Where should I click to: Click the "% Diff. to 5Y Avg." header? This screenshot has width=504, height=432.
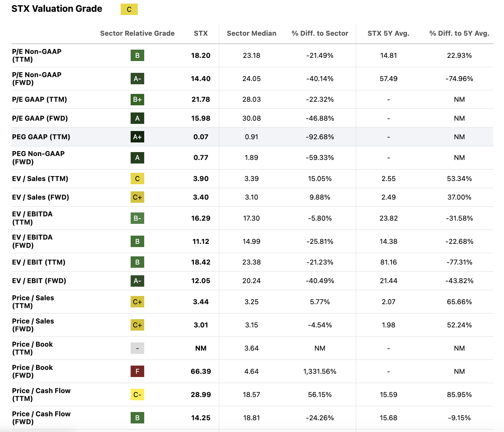(x=459, y=33)
